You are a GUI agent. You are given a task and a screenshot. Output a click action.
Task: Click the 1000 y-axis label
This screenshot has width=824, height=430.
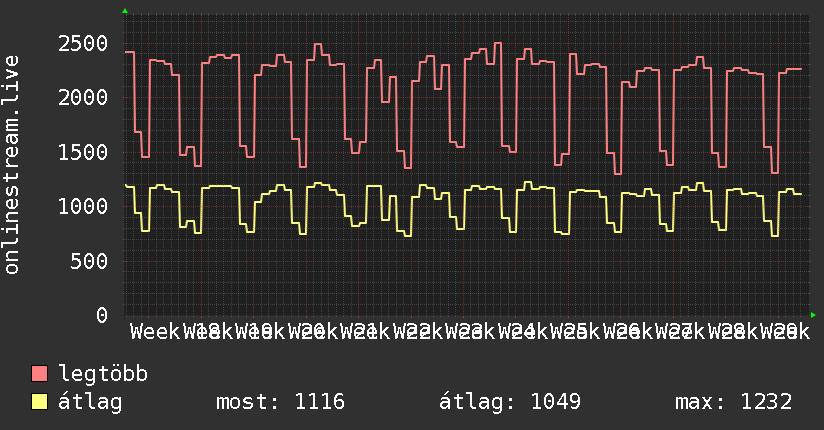click(x=83, y=207)
